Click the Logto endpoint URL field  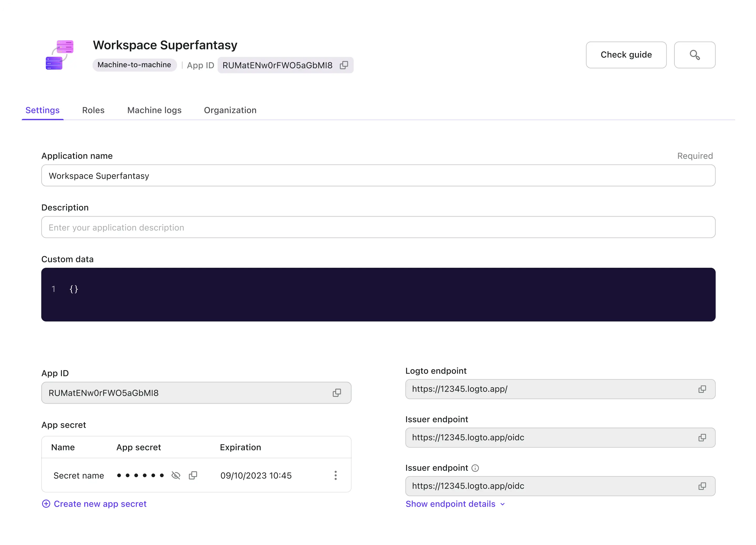pos(560,389)
